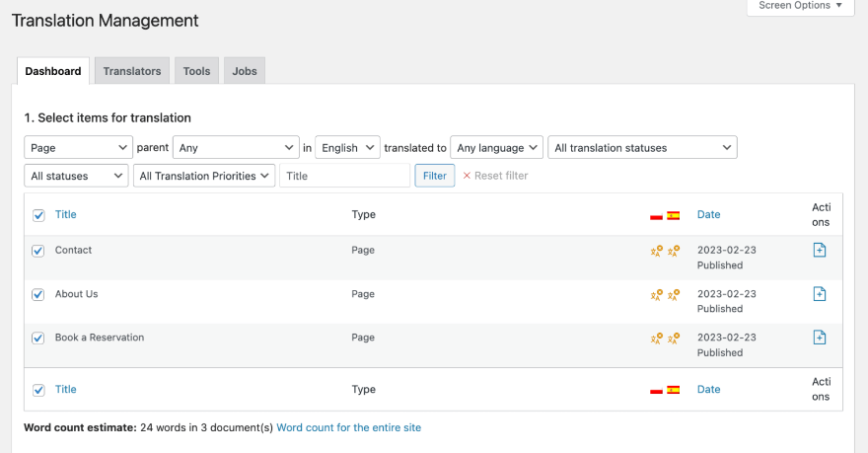Click Spanish translation icon for Book a Reservation
The image size is (868, 453).
tap(674, 338)
